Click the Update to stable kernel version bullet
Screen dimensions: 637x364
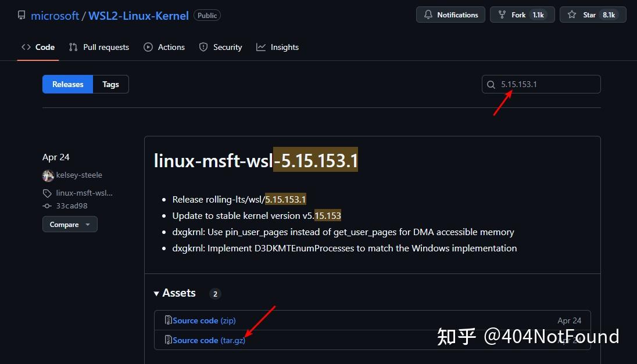click(x=257, y=215)
